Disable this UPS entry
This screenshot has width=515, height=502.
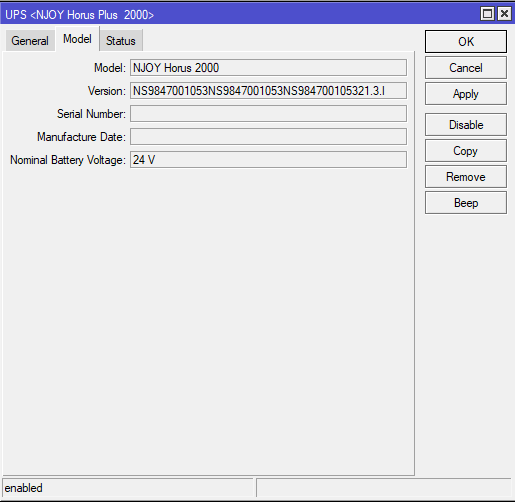coord(466,125)
